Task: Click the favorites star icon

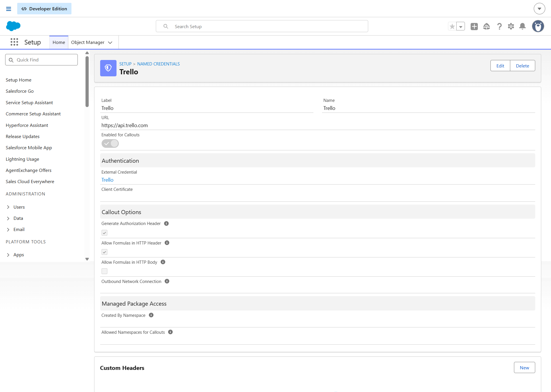Action: 452,26
